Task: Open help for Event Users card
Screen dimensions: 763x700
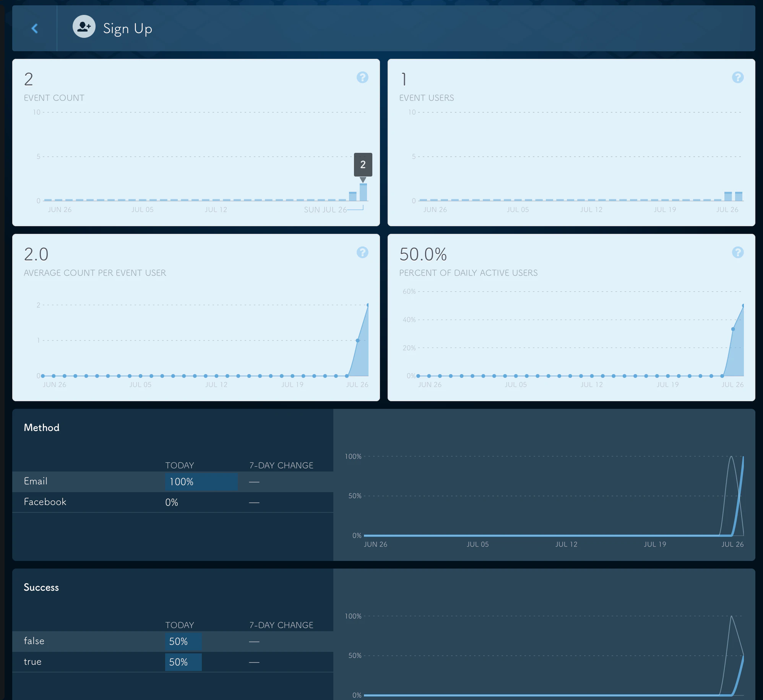Action: coord(738,78)
